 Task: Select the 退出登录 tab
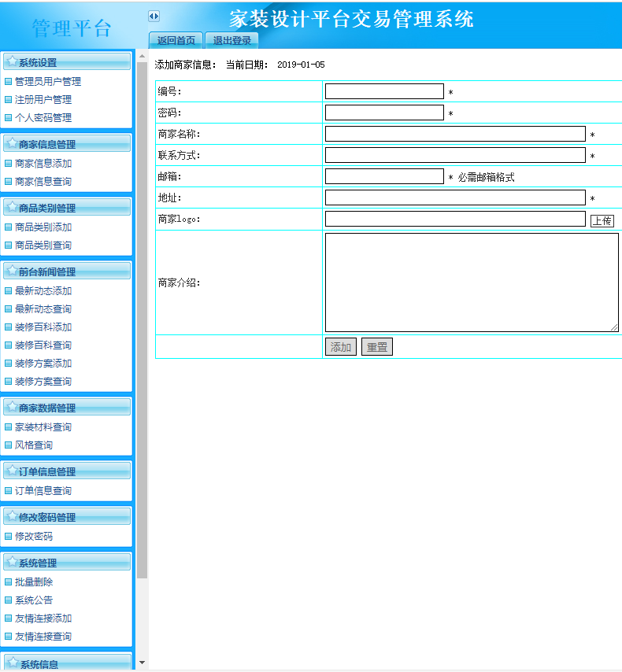tap(231, 40)
